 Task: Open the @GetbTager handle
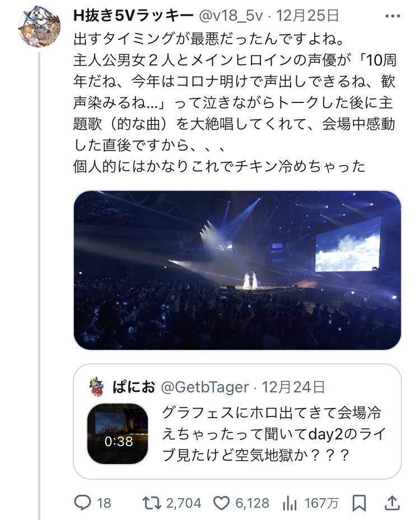point(205,387)
